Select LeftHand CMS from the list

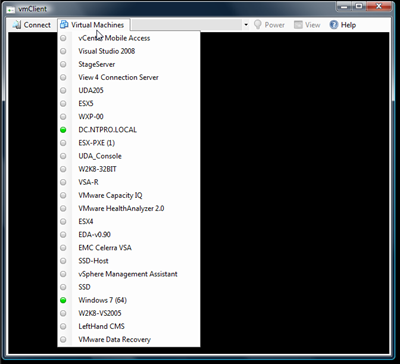pos(129,326)
